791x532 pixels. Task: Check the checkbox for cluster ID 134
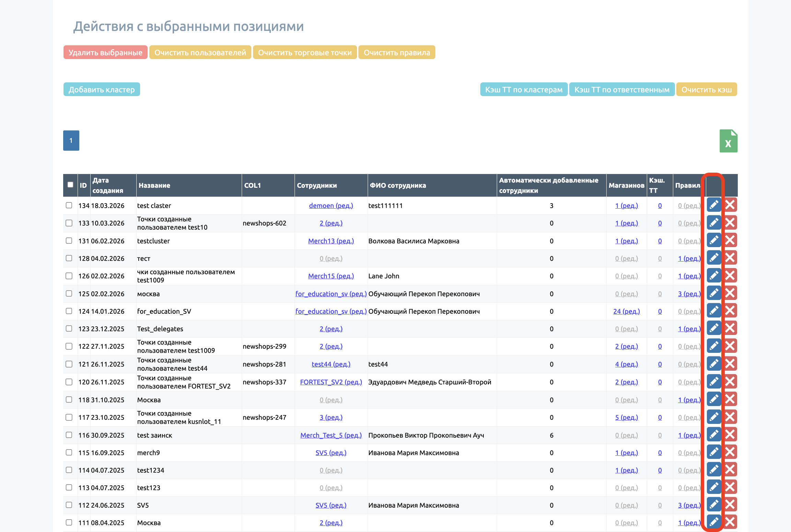pyautogui.click(x=69, y=205)
